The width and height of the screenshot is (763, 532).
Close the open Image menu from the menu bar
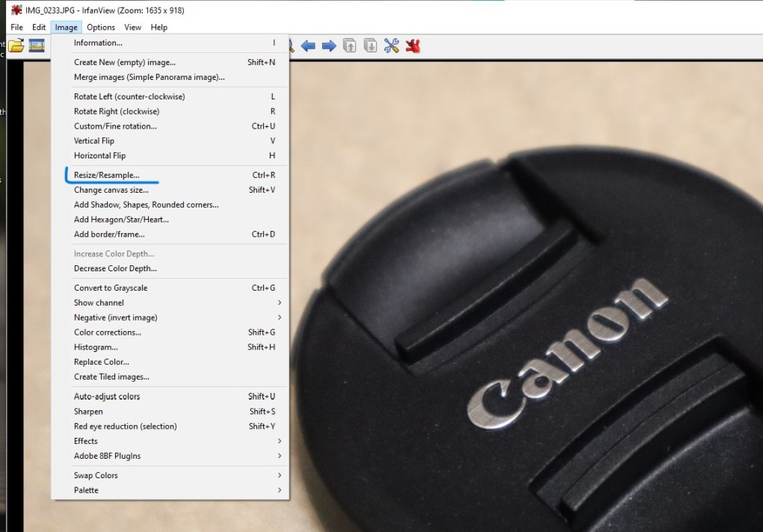[x=67, y=27]
